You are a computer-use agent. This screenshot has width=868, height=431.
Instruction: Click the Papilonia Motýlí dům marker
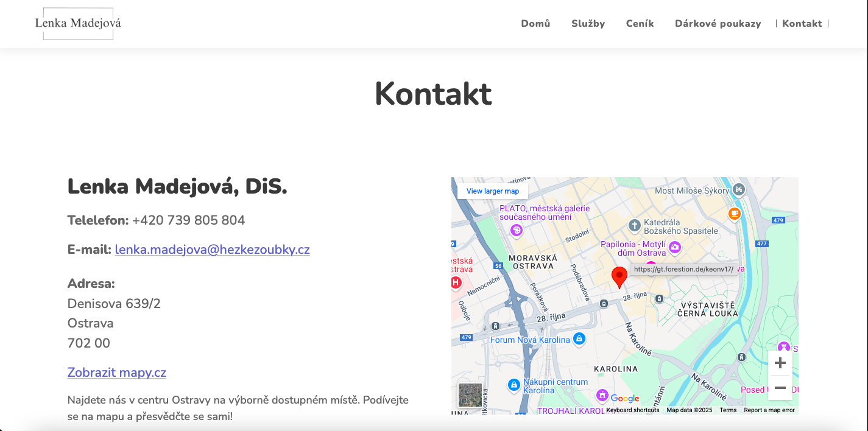click(675, 247)
